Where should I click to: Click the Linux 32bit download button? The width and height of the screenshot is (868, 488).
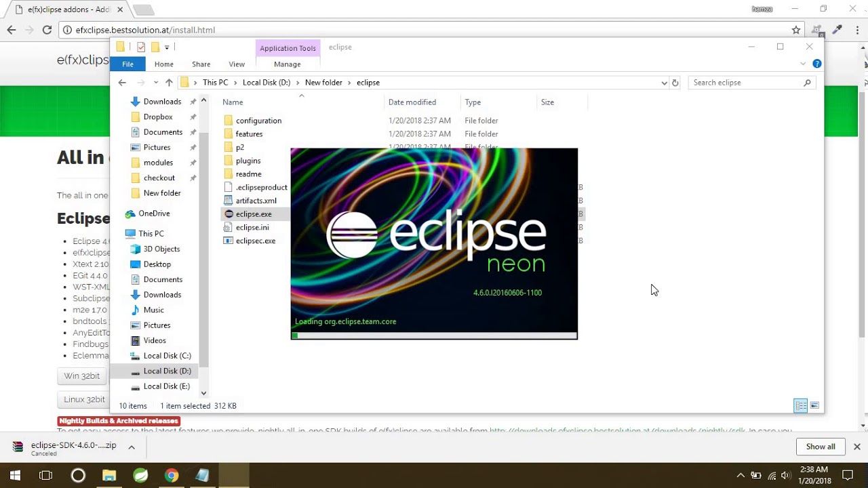point(85,399)
